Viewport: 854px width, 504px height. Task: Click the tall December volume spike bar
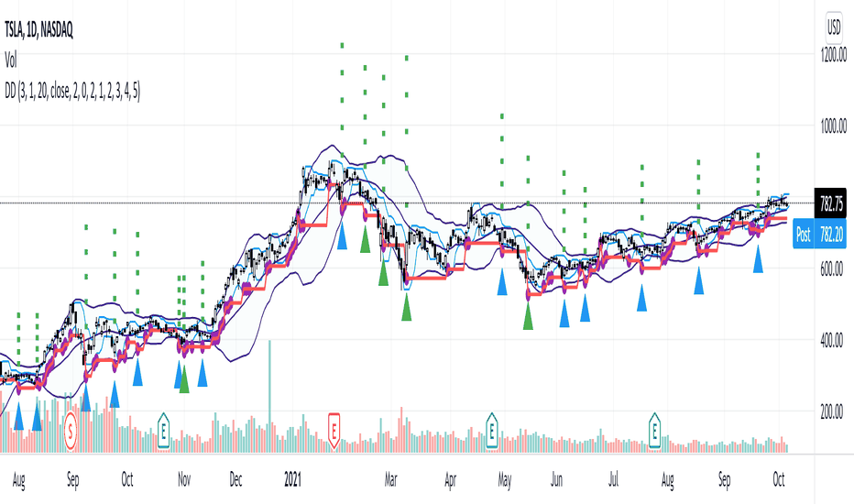pyautogui.click(x=269, y=397)
